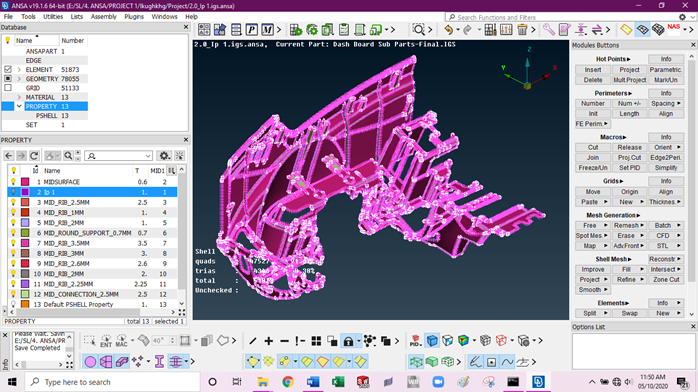Screen dimensions: 698x392
Task: Open the File menu
Action: [x=8, y=16]
